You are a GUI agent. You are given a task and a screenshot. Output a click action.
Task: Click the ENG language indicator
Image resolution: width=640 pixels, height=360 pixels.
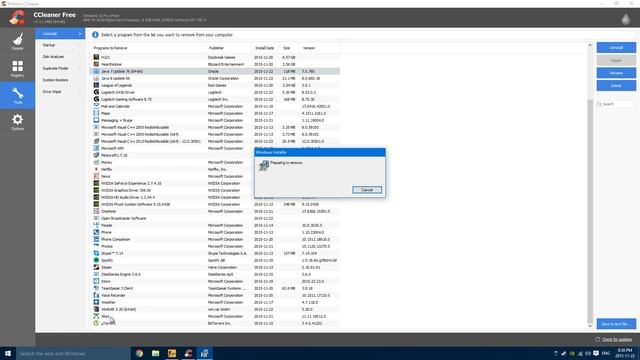pyautogui.click(x=606, y=353)
